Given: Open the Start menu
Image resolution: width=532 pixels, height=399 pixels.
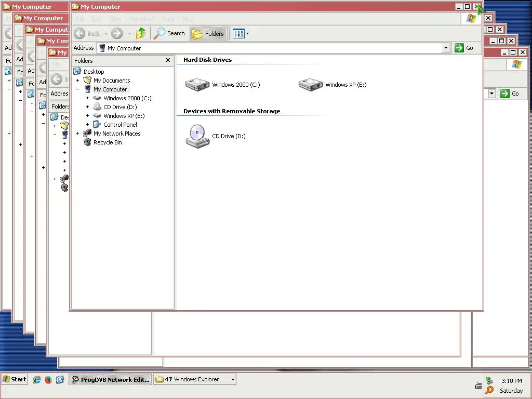Looking at the screenshot, I should pos(14,379).
